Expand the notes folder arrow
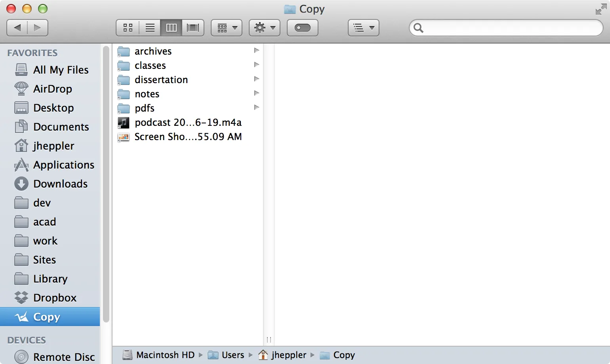This screenshot has height=364, width=610. [257, 93]
